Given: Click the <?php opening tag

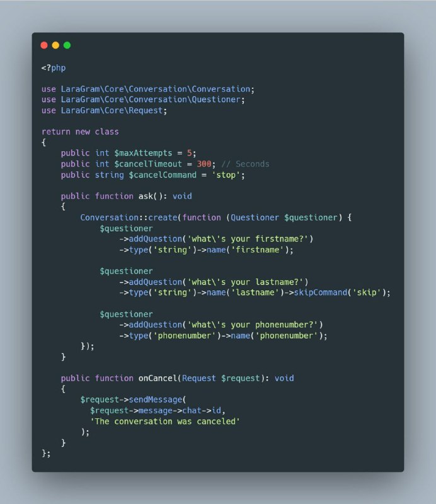Looking at the screenshot, I should coord(54,68).
